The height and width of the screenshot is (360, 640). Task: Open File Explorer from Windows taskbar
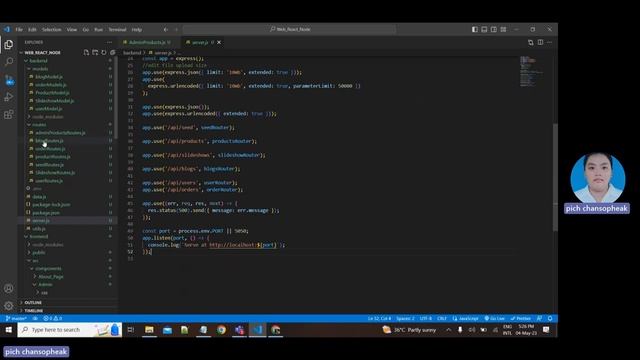(x=149, y=330)
